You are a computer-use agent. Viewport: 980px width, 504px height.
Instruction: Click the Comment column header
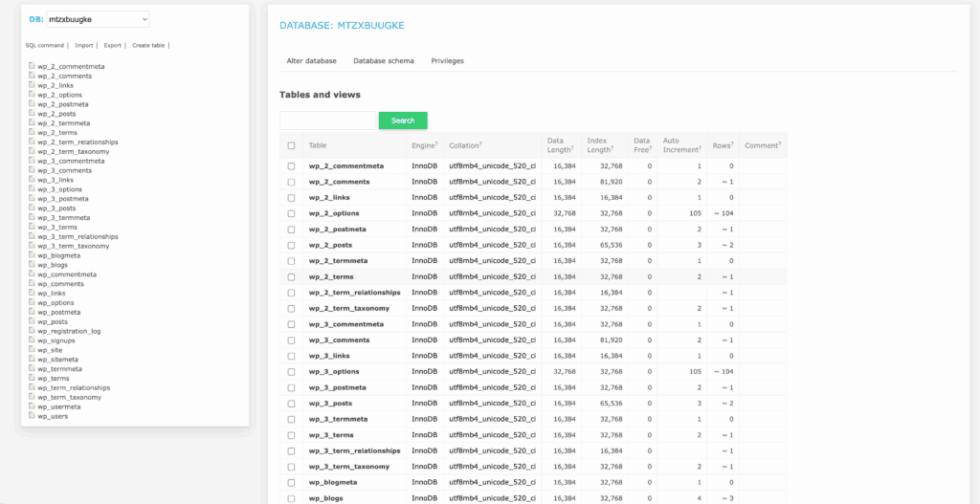coord(763,145)
